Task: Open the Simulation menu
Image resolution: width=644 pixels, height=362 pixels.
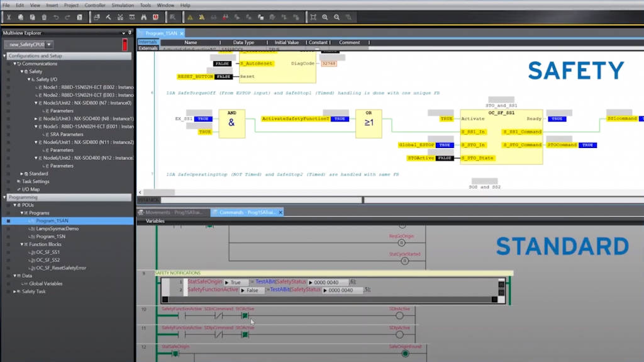Action: pyautogui.click(x=123, y=5)
